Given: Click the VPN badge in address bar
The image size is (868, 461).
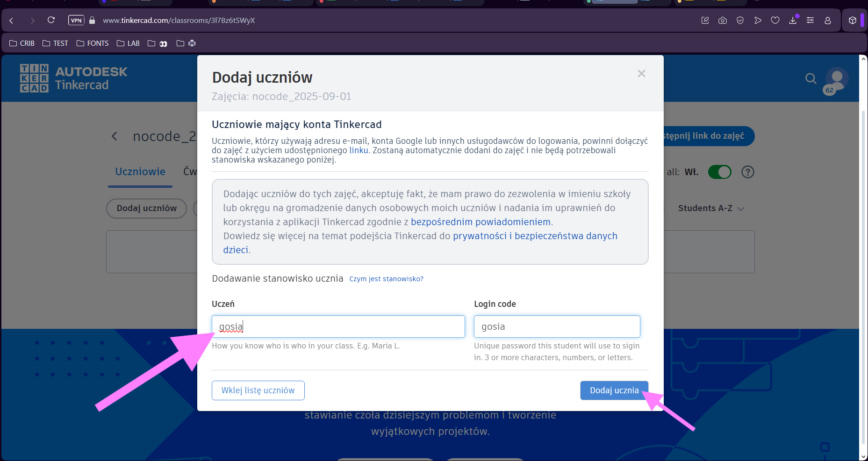Looking at the screenshot, I should [x=76, y=20].
